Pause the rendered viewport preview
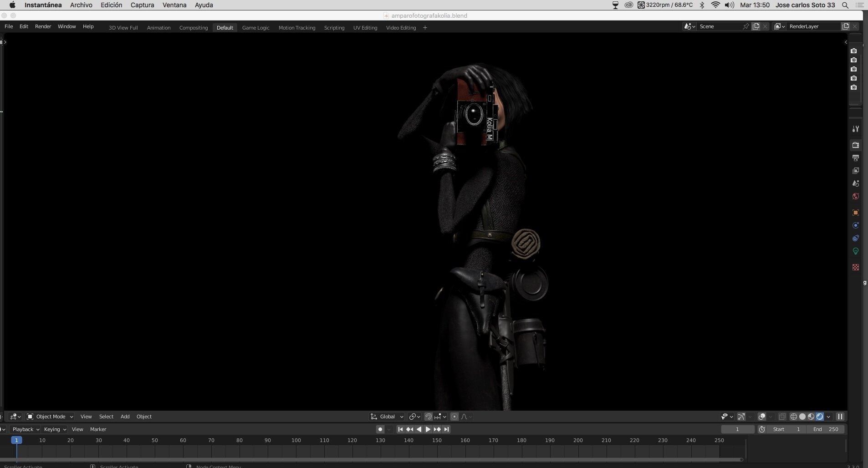Viewport: 868px width, 468px height. click(840, 417)
